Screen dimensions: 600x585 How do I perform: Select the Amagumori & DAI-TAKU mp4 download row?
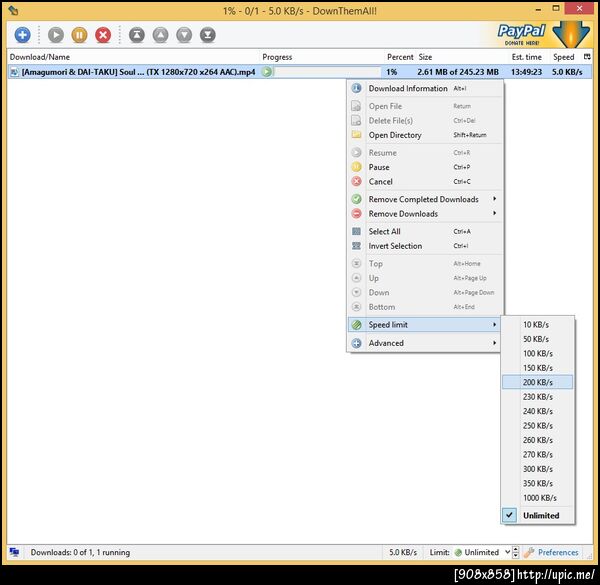point(300,72)
